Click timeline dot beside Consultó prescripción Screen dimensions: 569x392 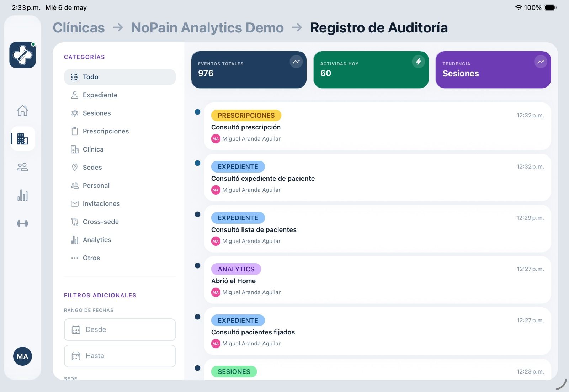click(197, 112)
